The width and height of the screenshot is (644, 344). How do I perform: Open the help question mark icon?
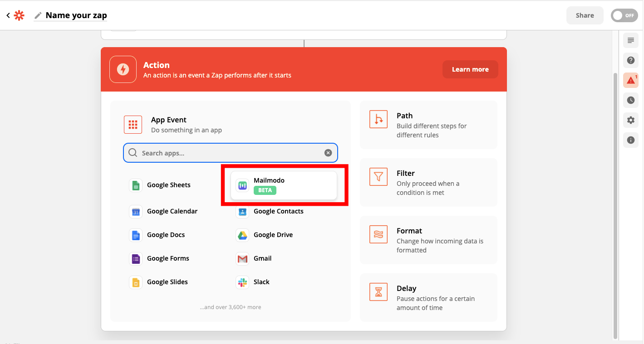(630, 60)
